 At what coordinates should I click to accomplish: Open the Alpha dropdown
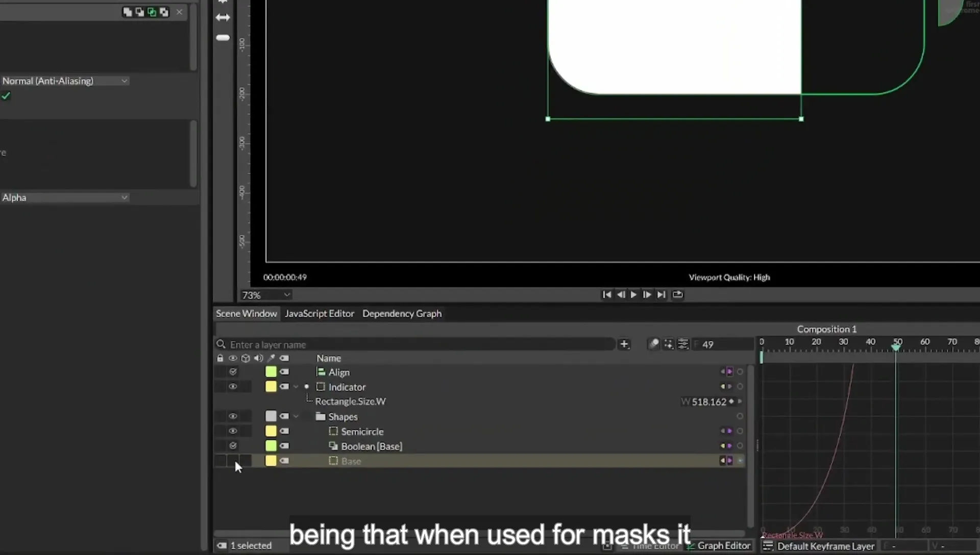pyautogui.click(x=65, y=197)
